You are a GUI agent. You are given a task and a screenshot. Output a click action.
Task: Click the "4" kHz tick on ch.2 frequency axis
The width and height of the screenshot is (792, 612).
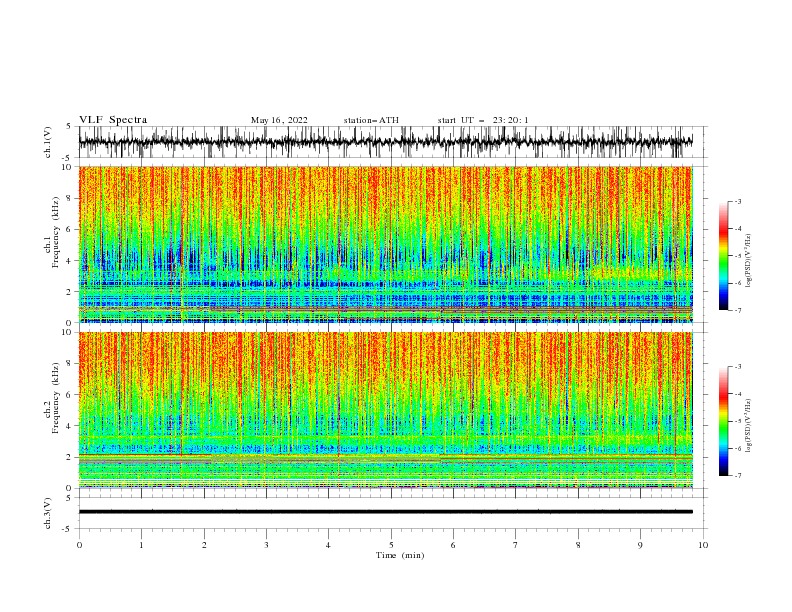pyautogui.click(x=70, y=426)
